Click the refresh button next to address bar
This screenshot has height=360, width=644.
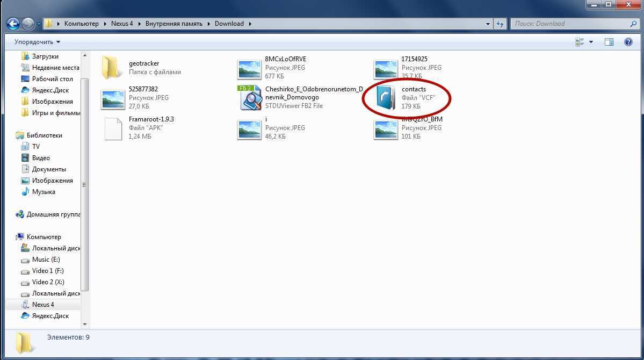pos(501,24)
